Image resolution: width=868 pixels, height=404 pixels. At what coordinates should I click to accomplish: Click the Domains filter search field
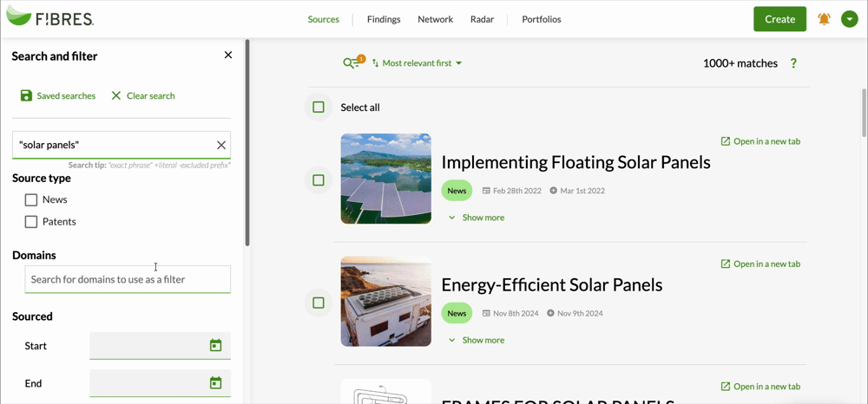click(x=128, y=279)
